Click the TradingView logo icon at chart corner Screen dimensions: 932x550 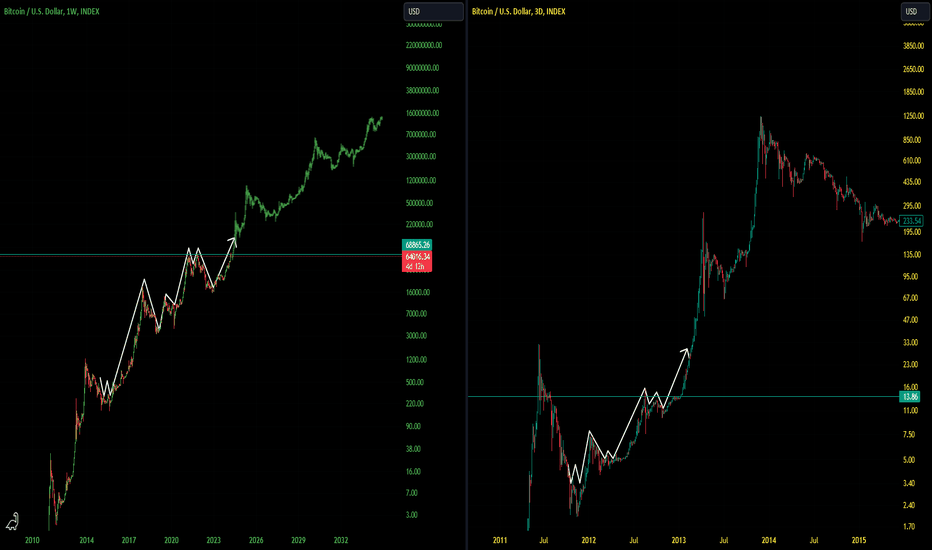click(12, 521)
